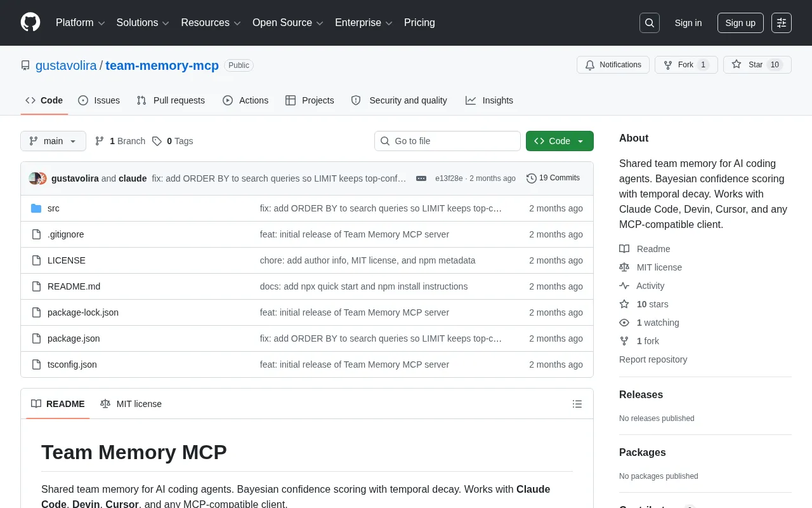The height and width of the screenshot is (508, 812).
Task: Open the README.md file
Action: (x=74, y=286)
